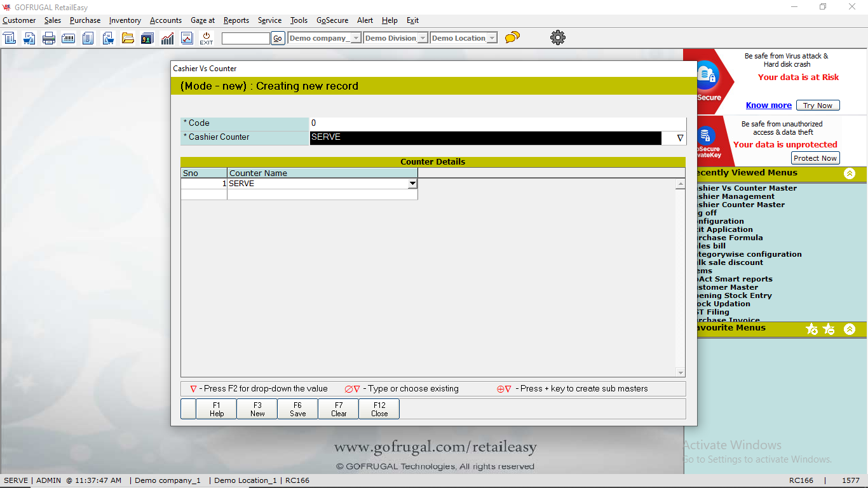Open the Reports menu

236,20
